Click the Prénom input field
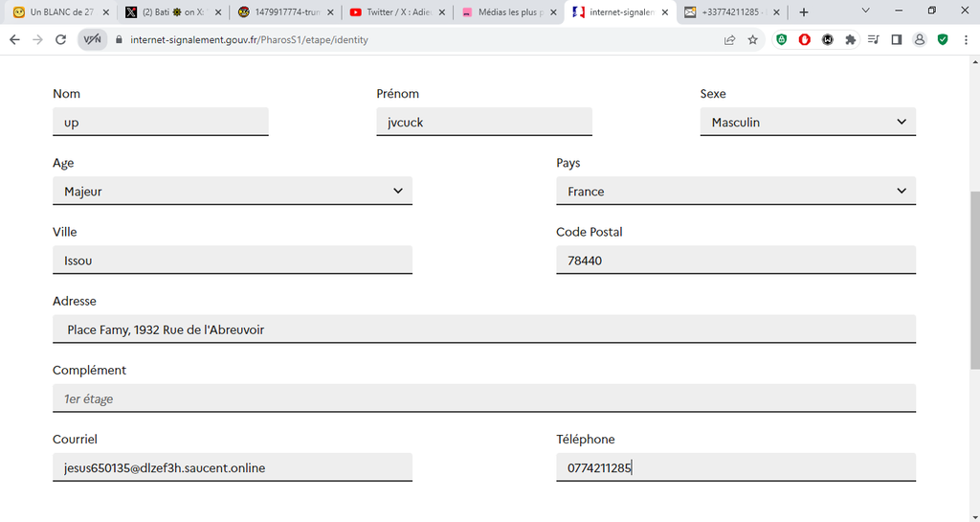 [484, 122]
